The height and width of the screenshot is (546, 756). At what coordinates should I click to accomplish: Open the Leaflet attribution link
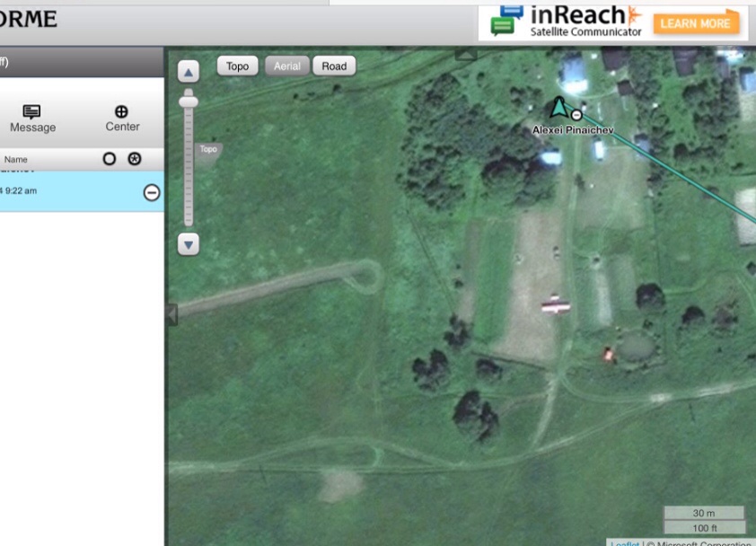pyautogui.click(x=624, y=542)
